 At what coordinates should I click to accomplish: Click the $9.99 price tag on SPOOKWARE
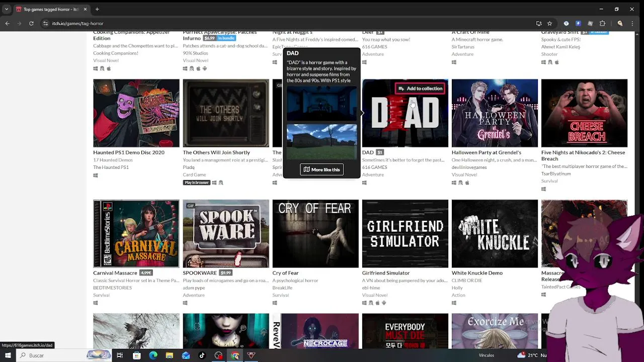[x=225, y=273]
